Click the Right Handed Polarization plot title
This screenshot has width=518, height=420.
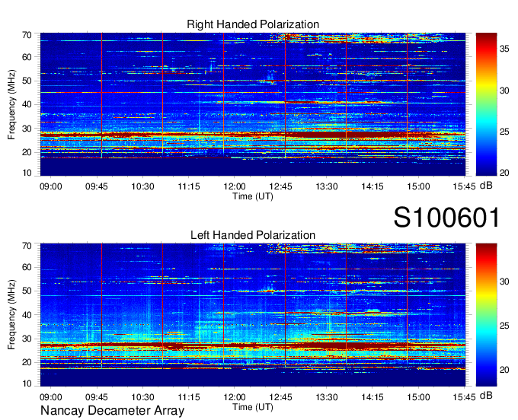click(253, 24)
